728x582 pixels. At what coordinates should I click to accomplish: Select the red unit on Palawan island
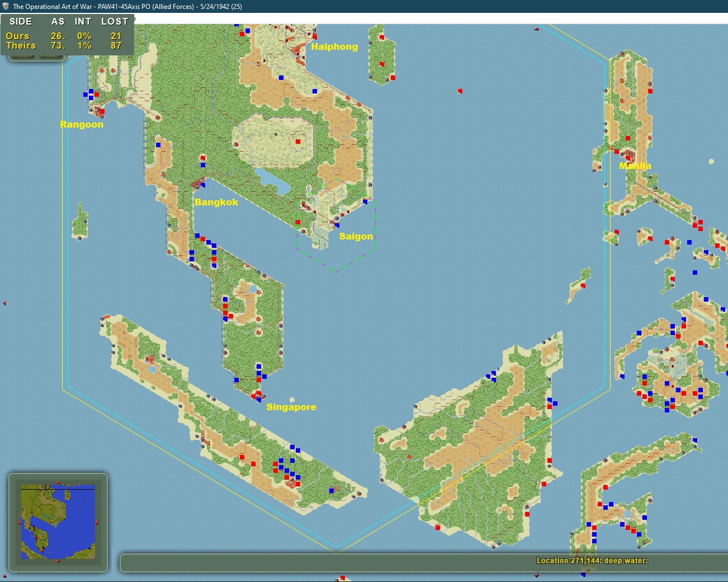(583, 286)
